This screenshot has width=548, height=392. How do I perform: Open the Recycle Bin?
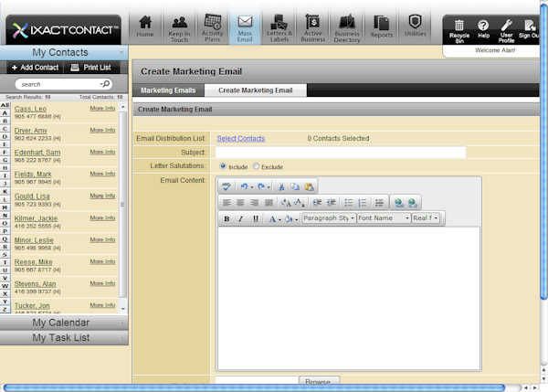459,29
